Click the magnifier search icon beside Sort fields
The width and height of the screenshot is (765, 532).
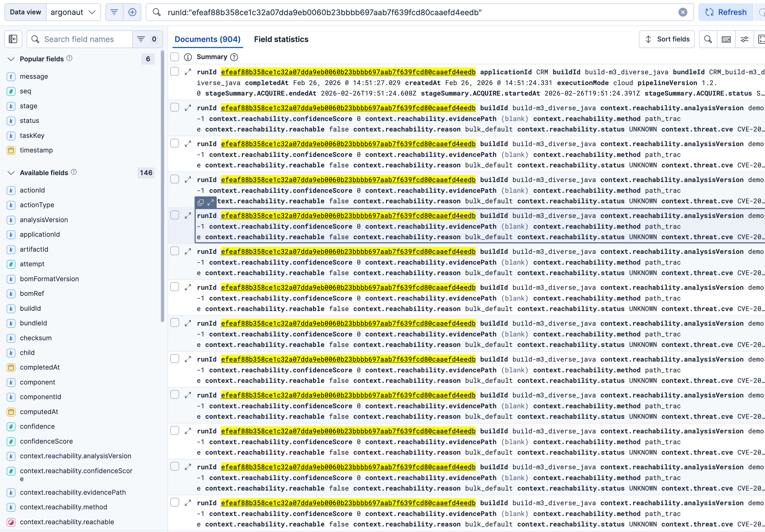[708, 39]
